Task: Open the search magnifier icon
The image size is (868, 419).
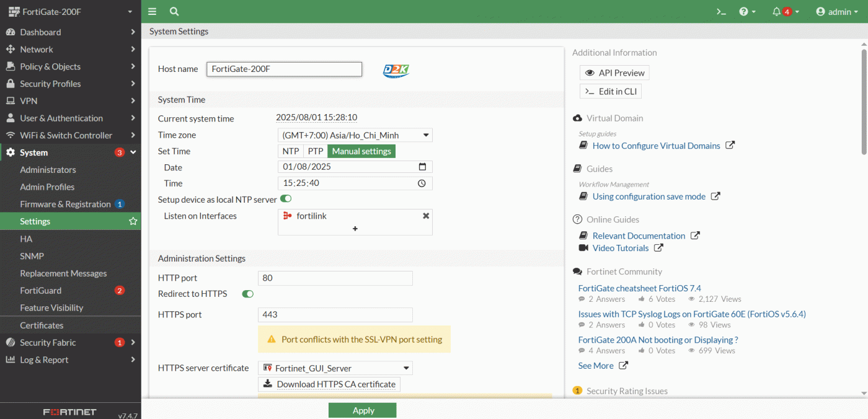Action: click(x=174, y=11)
